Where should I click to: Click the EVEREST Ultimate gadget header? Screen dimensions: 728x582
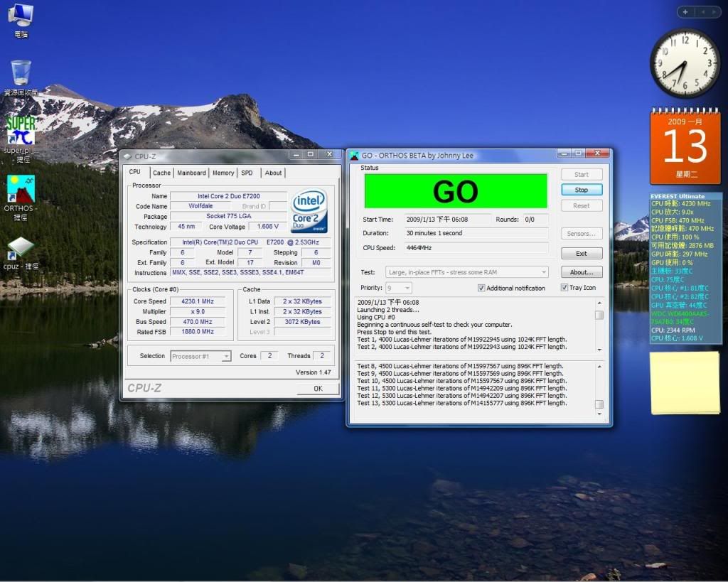point(678,196)
